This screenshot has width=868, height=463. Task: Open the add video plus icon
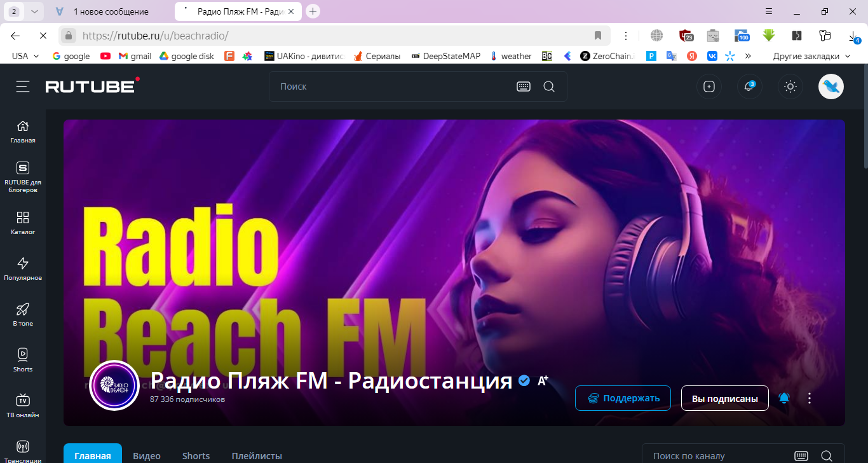point(709,86)
